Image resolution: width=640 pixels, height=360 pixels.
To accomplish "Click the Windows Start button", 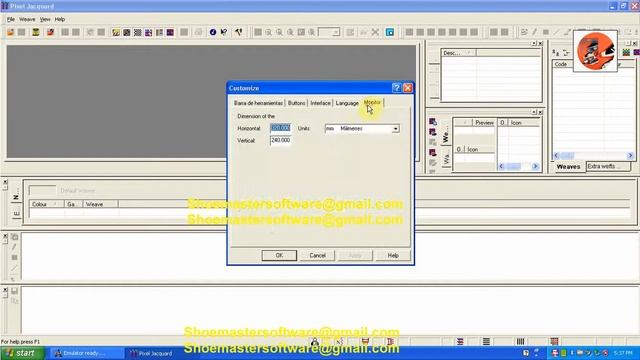I will pos(22,353).
